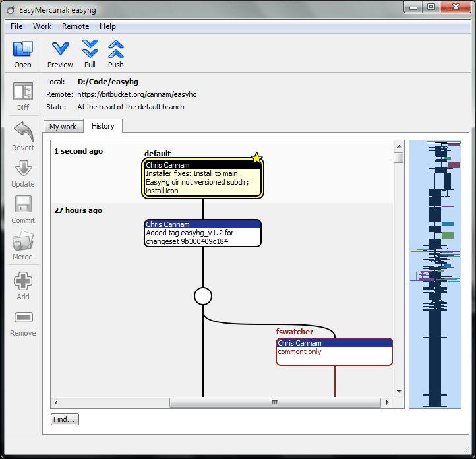Click the Update down-arrow icon

(x=23, y=168)
